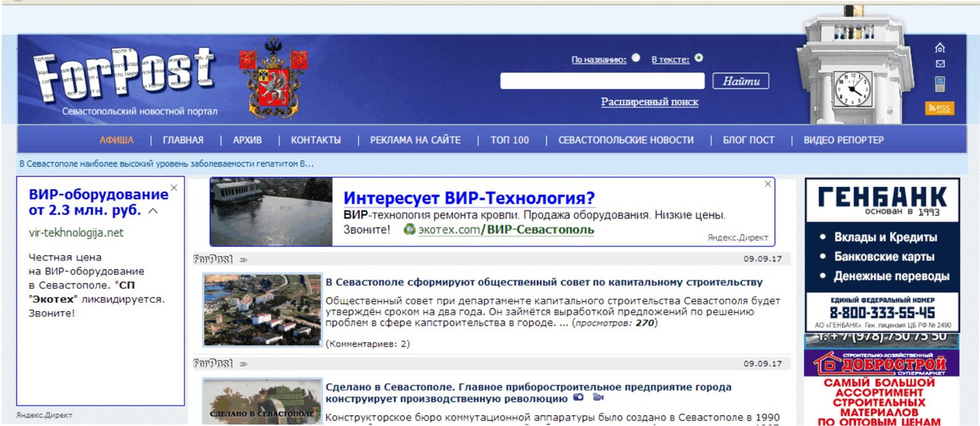Open ВИДЕО РЕПОРТЕР menu item
This screenshot has width=980, height=426.
[x=844, y=140]
